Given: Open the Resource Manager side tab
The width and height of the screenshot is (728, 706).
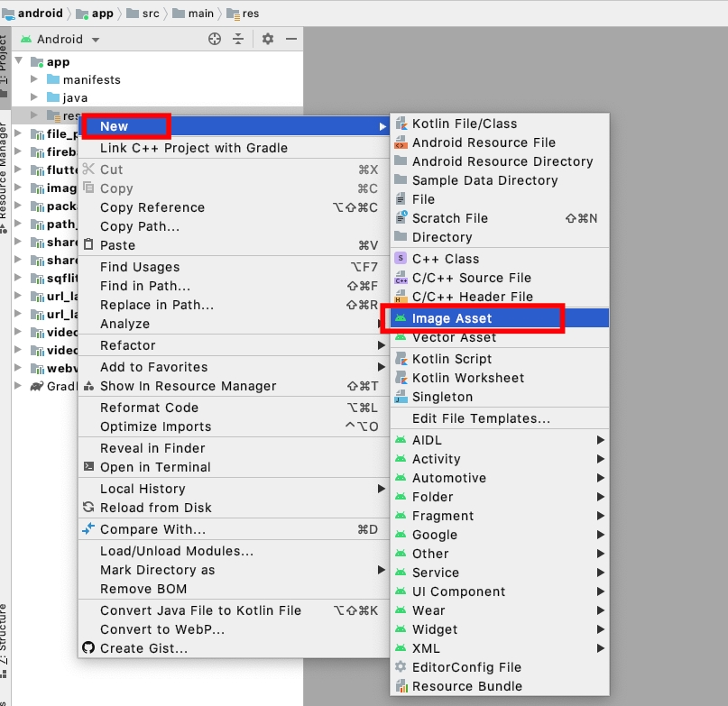Looking at the screenshot, I should (x=5, y=176).
